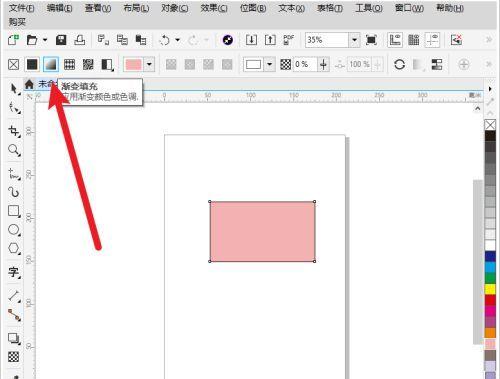
Task: Select the Vector pattern fill icon
Action: point(69,64)
